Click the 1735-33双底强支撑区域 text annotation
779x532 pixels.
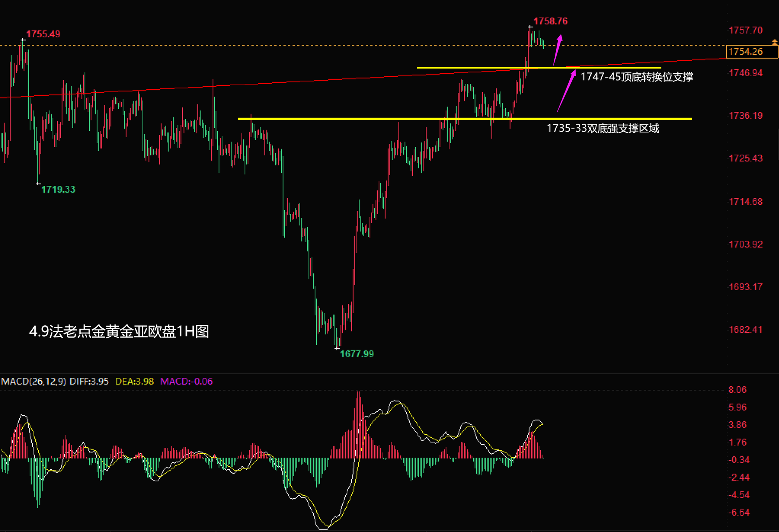[x=603, y=128]
